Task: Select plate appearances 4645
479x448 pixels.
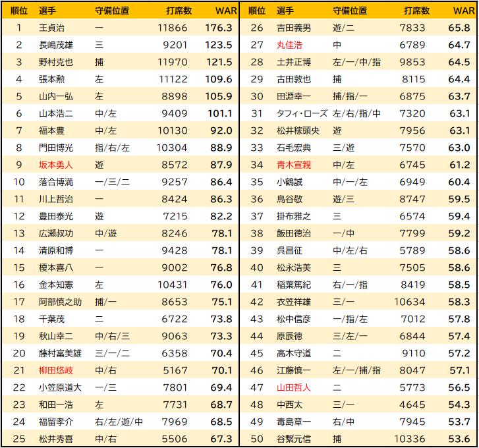Action: [x=412, y=404]
